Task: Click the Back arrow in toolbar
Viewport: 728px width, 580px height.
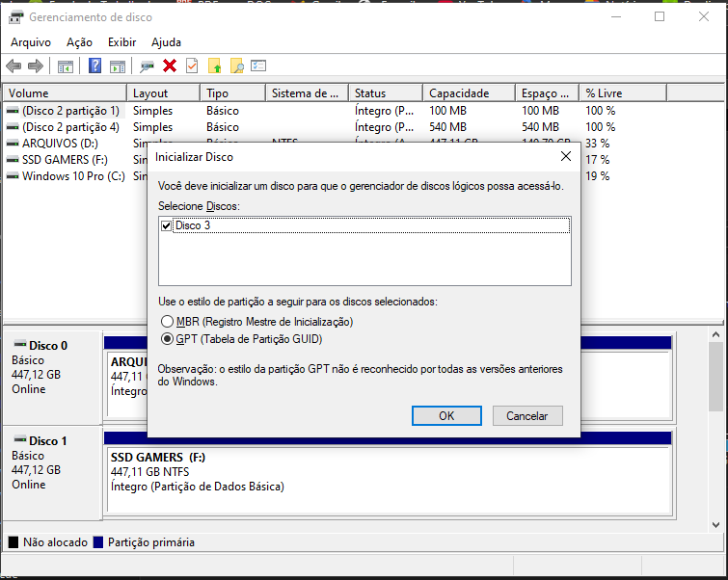Action: point(13,66)
